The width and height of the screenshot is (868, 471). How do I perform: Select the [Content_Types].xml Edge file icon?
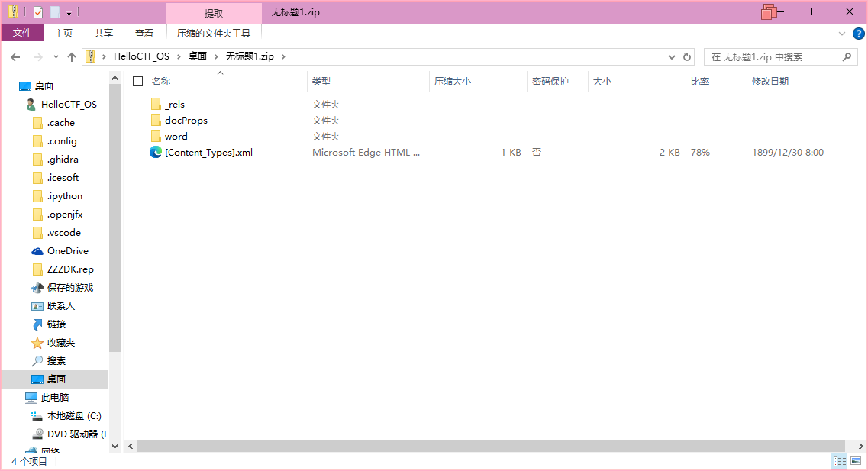pyautogui.click(x=156, y=153)
